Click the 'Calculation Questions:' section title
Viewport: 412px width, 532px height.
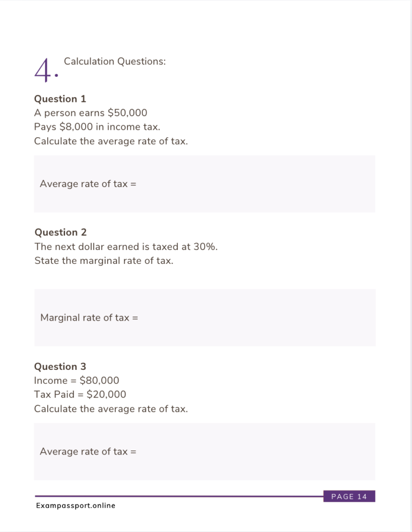(x=115, y=61)
